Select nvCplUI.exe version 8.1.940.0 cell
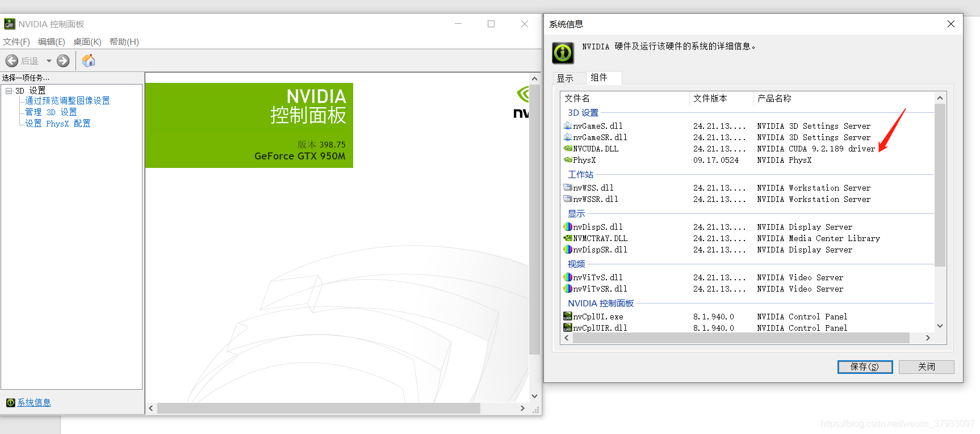Screen dimensions: 980x434 (713, 317)
